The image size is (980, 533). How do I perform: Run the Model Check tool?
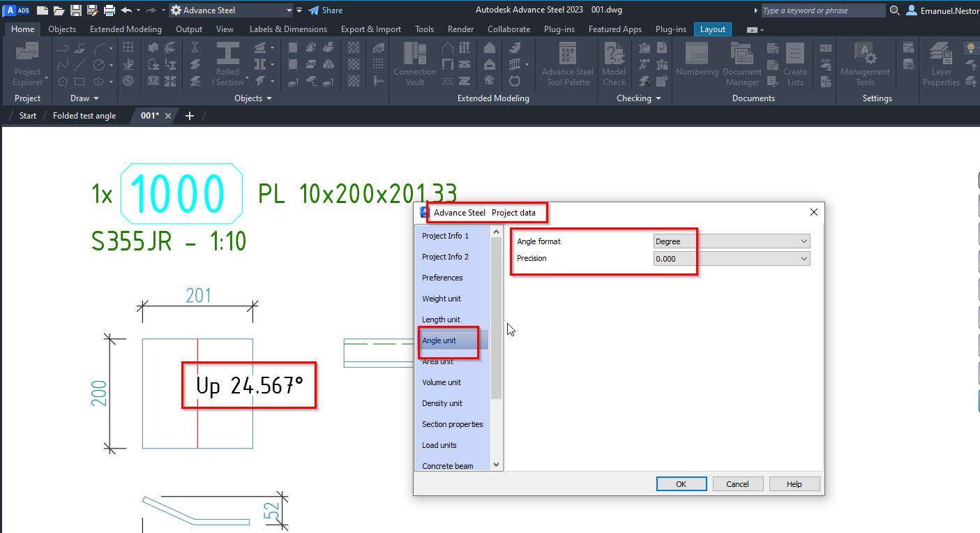[x=615, y=64]
